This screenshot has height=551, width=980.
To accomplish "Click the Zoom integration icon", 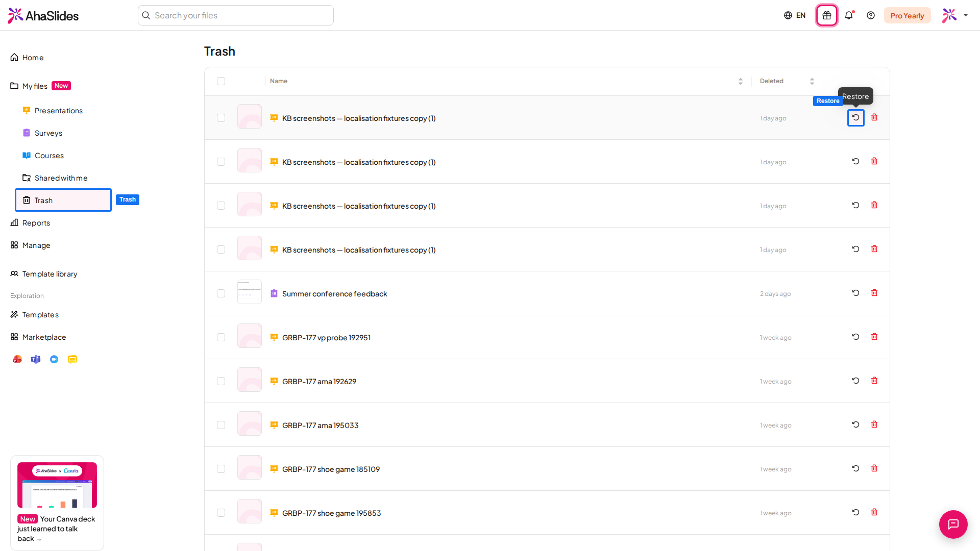I will pyautogui.click(x=54, y=359).
